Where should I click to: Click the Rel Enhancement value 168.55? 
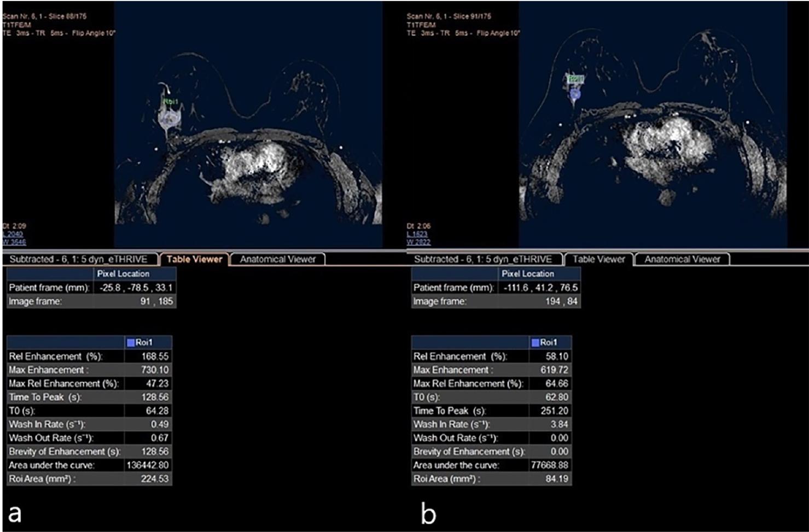(155, 356)
